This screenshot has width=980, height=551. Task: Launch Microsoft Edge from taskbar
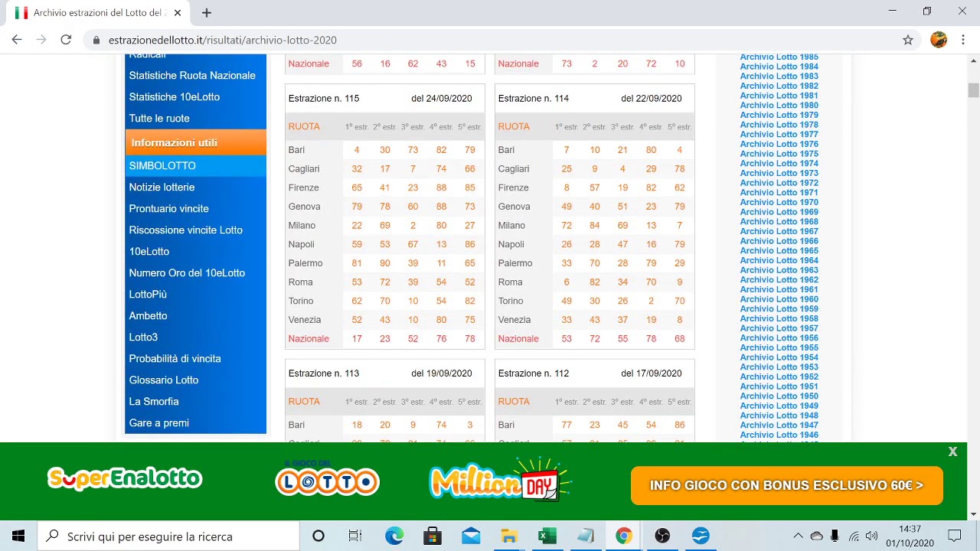(394, 536)
